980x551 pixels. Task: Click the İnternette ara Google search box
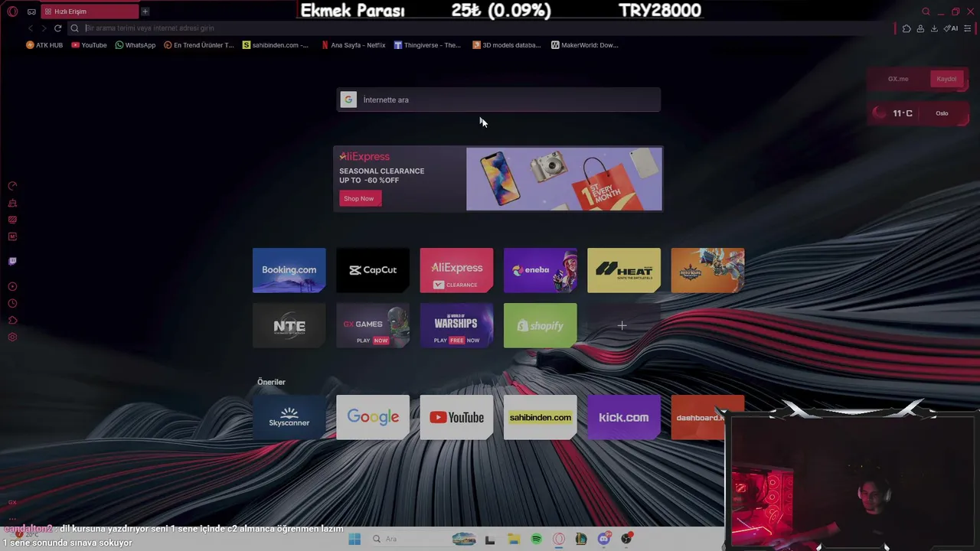pyautogui.click(x=498, y=99)
